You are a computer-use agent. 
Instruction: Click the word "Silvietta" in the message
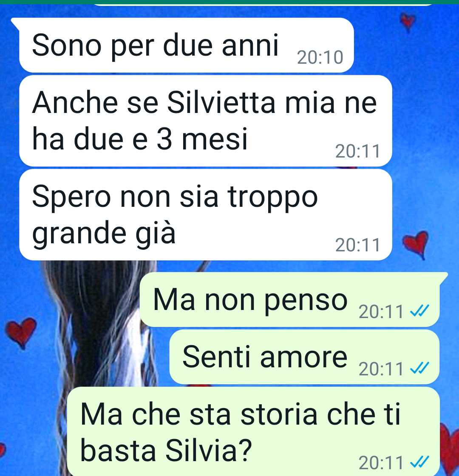[221, 103]
